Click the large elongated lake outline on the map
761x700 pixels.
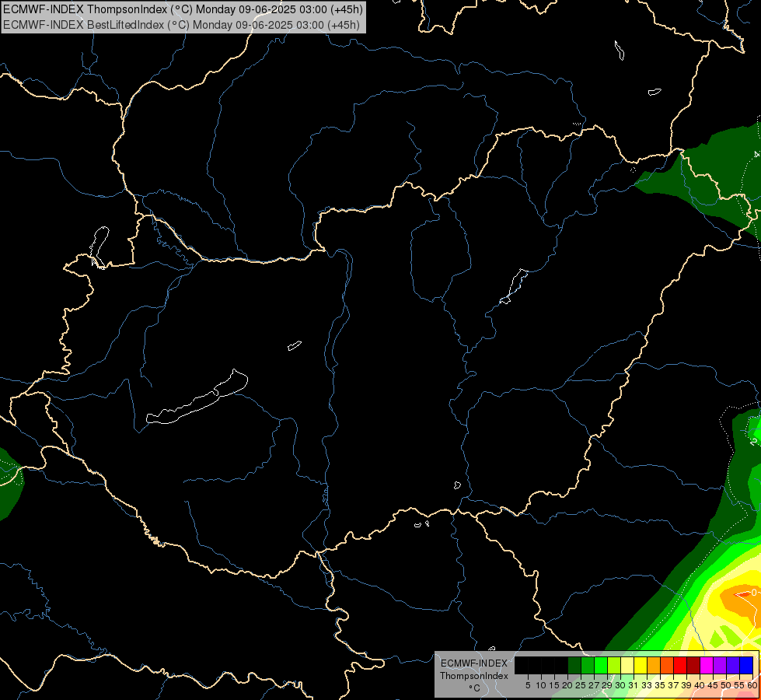pos(197,397)
